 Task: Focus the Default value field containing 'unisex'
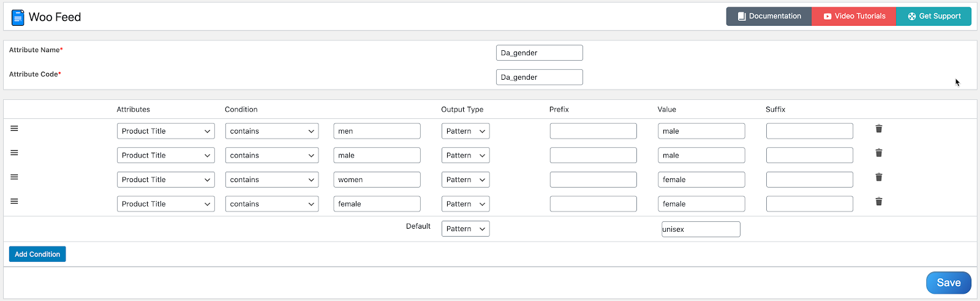[701, 229]
